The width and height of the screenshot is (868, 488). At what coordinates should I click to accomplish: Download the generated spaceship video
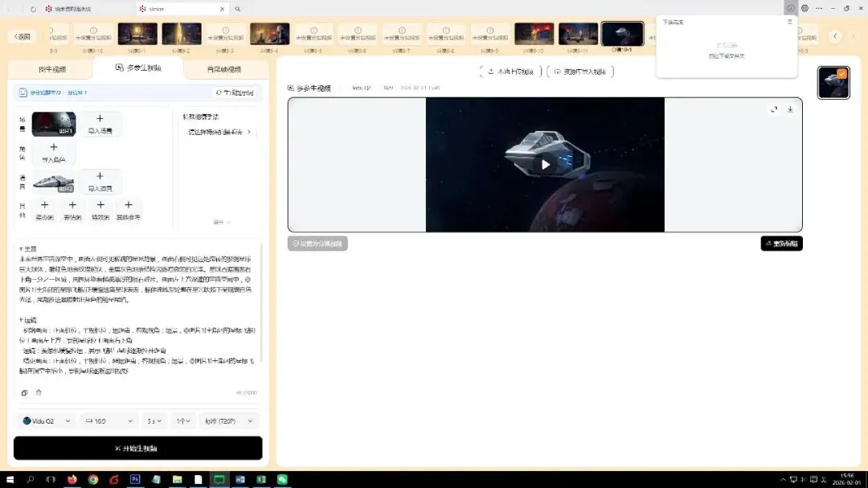tap(791, 109)
